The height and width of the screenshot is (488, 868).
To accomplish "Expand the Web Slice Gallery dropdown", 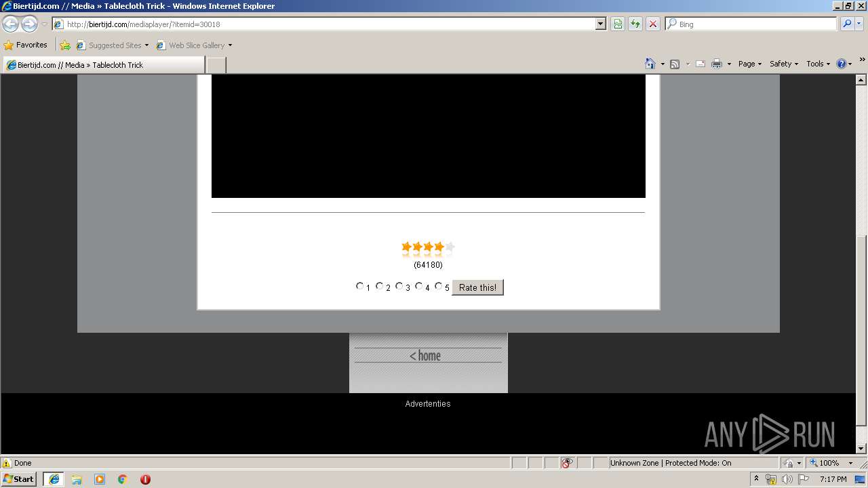I will tap(230, 45).
